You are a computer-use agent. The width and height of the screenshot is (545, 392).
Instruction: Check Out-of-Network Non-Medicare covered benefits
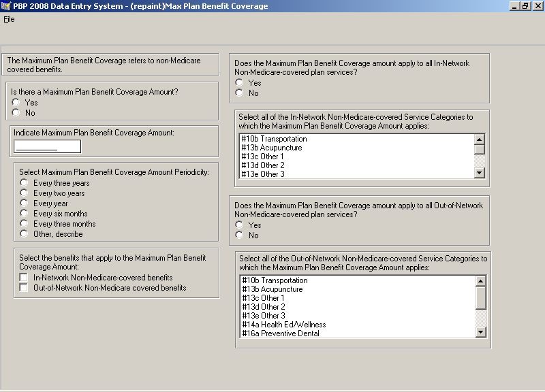[24, 287]
